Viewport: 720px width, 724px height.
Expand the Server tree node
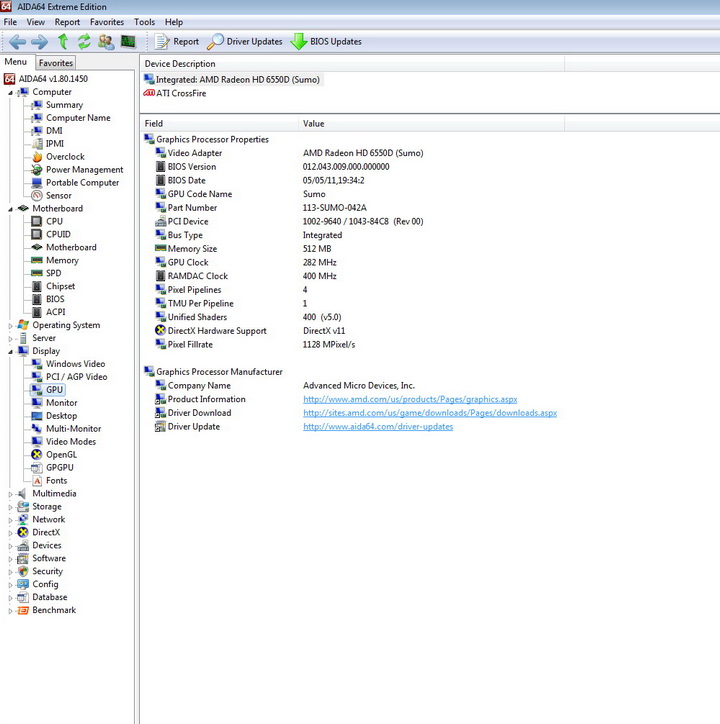(x=10, y=338)
